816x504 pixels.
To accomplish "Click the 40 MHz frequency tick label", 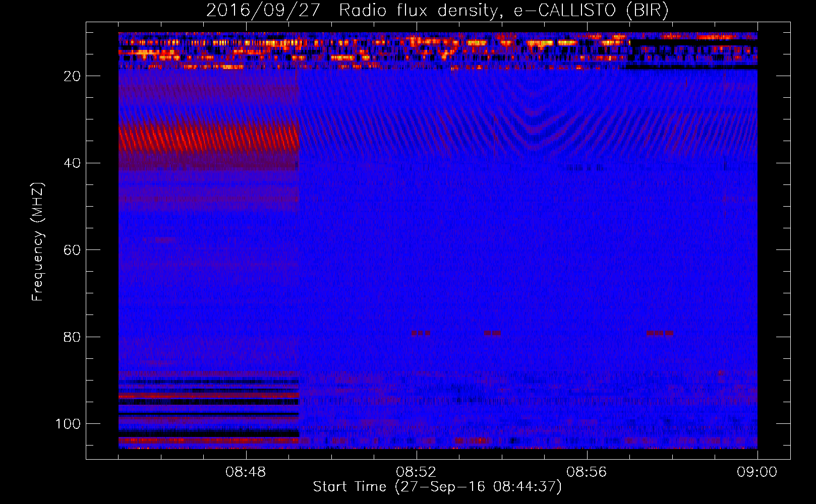I will tap(72, 163).
